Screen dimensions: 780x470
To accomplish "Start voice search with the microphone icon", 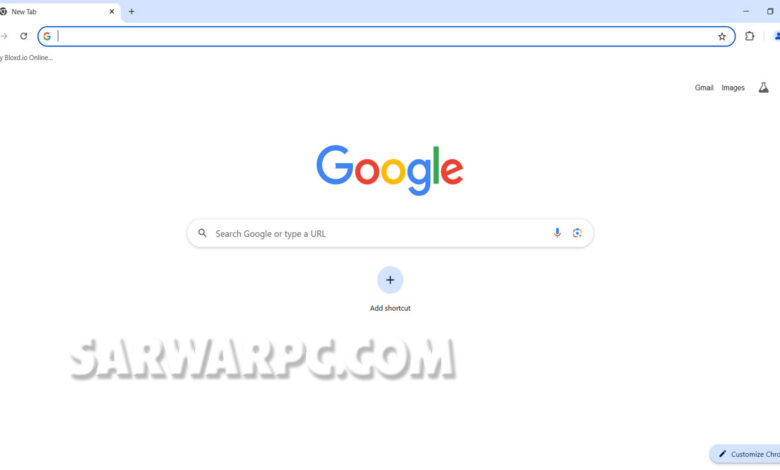I will coord(557,233).
